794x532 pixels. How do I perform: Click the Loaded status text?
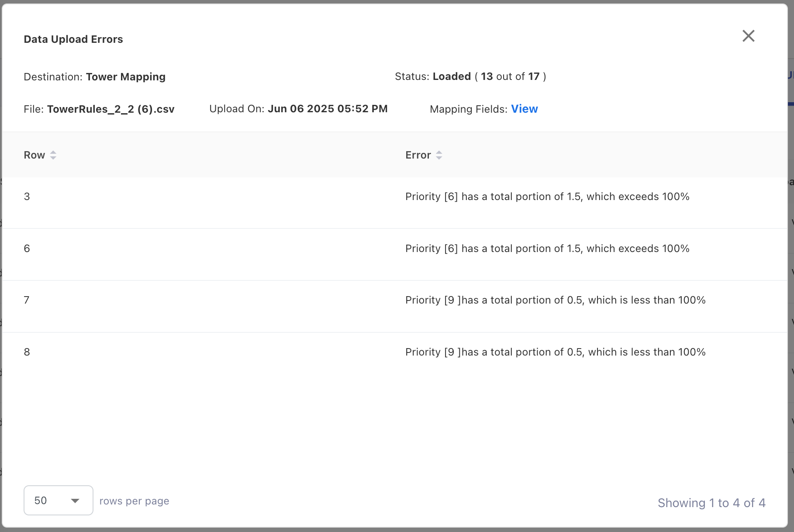(x=452, y=76)
